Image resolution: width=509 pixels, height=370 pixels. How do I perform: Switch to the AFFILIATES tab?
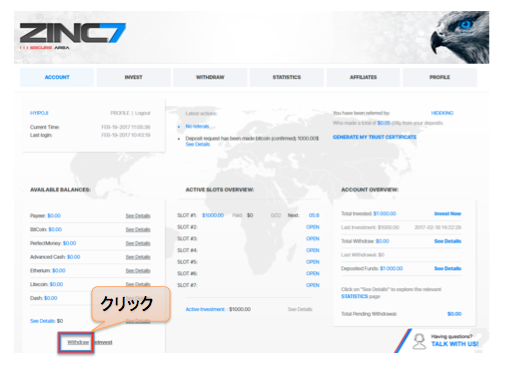pos(363,77)
